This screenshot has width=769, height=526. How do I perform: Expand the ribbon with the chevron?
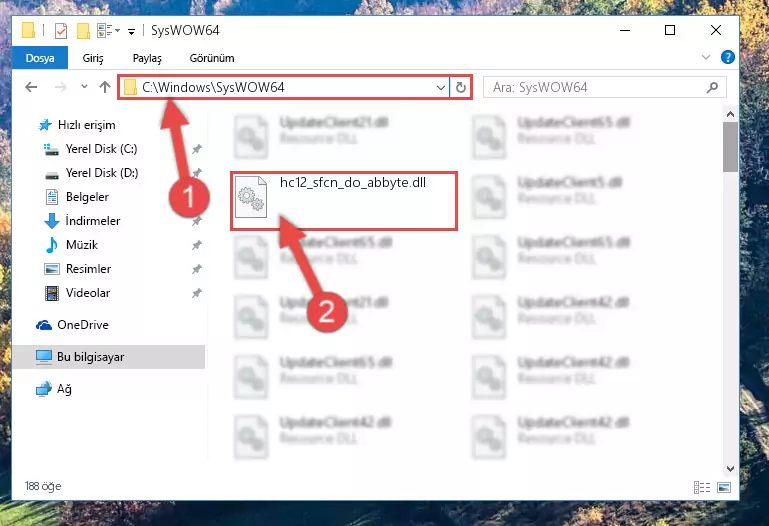pyautogui.click(x=706, y=57)
